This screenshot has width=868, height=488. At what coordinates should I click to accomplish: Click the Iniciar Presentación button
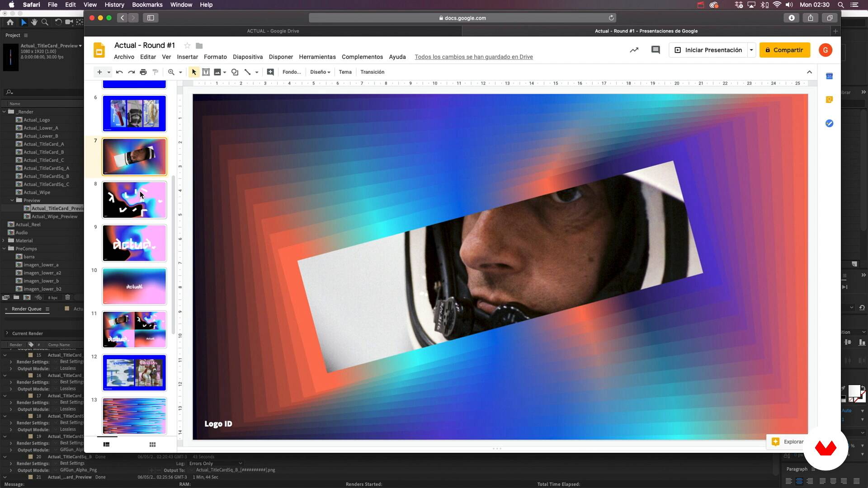point(708,50)
